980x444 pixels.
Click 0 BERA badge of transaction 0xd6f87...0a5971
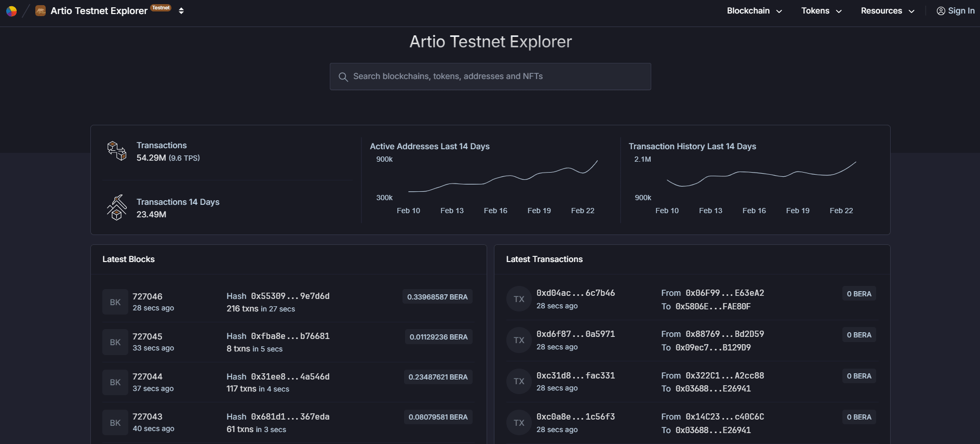tap(859, 335)
